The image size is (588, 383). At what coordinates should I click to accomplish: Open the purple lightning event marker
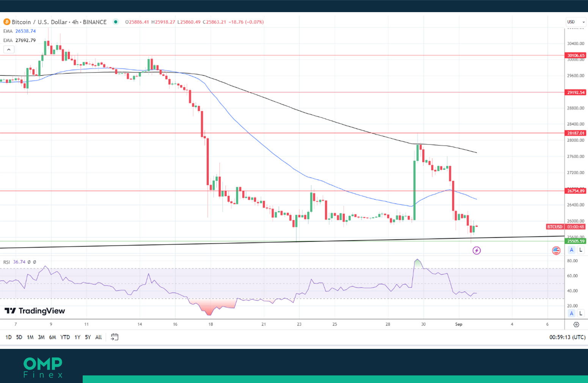coord(476,250)
